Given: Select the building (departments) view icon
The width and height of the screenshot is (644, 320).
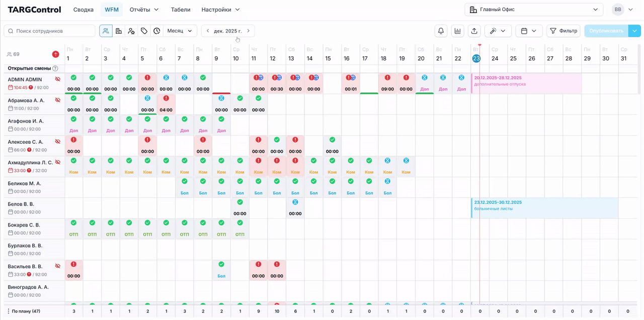Looking at the screenshot, I should tap(119, 31).
